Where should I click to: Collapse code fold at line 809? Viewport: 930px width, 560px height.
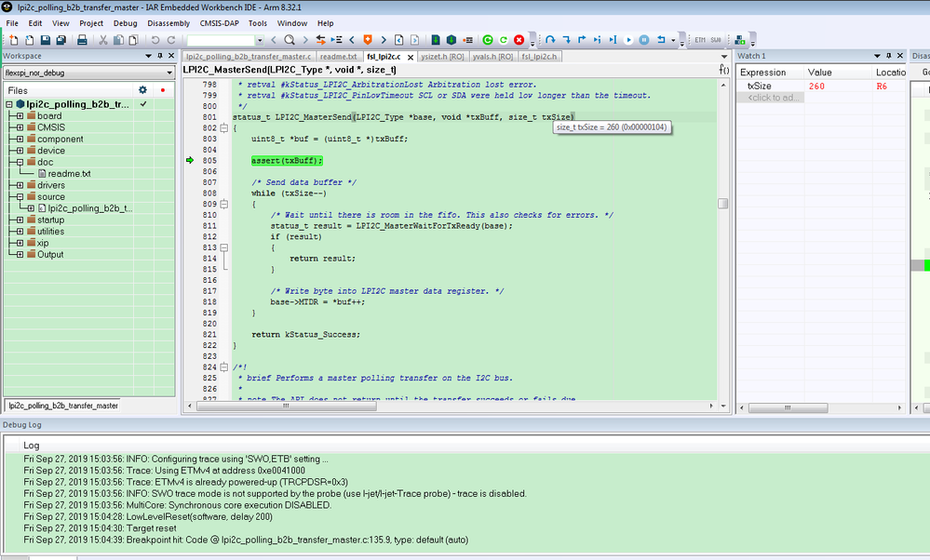tap(224, 205)
